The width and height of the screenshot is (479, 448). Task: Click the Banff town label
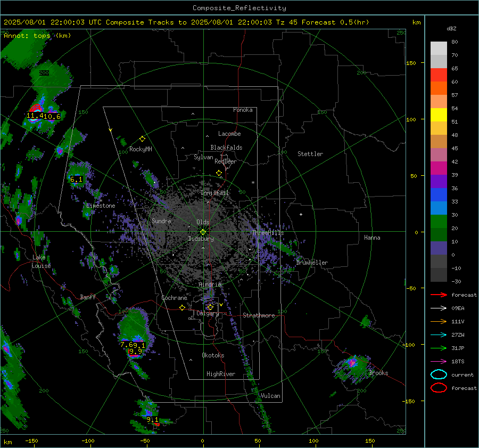click(x=88, y=297)
